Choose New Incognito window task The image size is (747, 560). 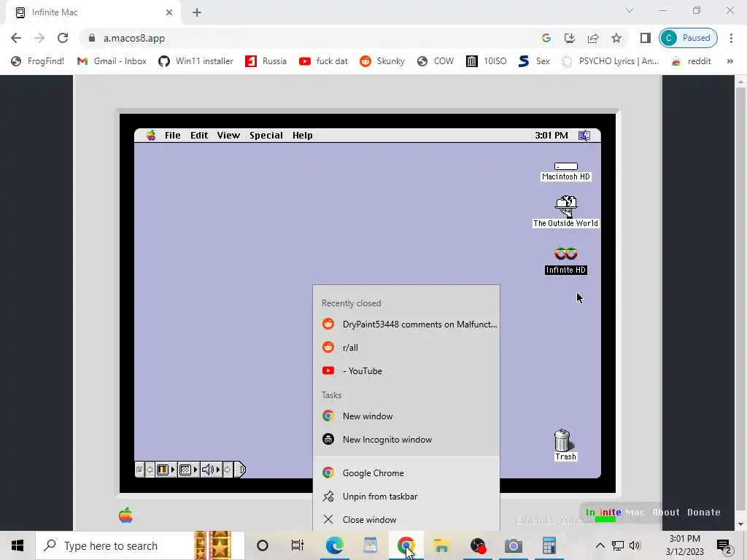click(406, 440)
